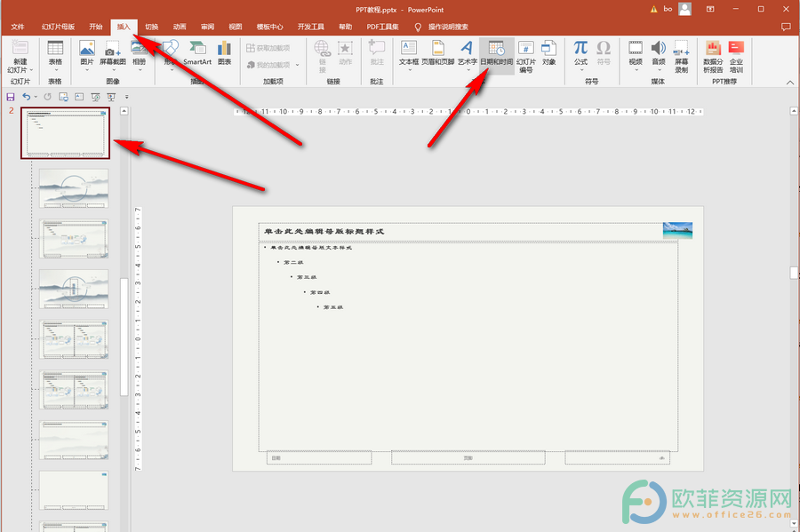Expand the 表格 dropdown arrow
Screen dimensions: 800x532
pyautogui.click(x=55, y=70)
